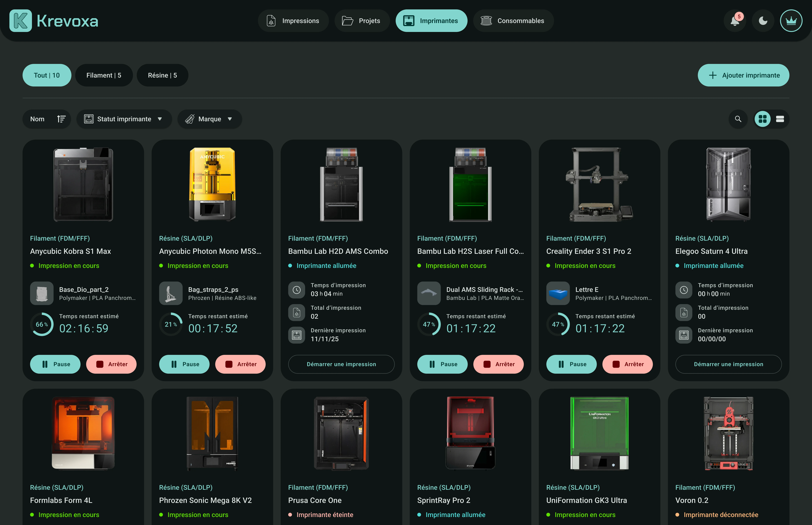This screenshot has height=525, width=812.
Task: Open the search magnifier icon
Action: [x=738, y=119]
